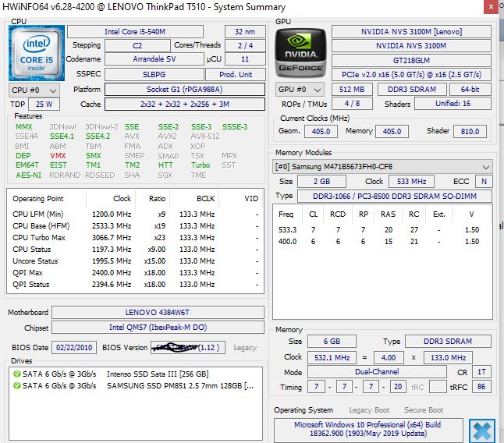The width and height of the screenshot is (504, 443).
Task: Click the RAS column header in memory timings
Action: click(388, 214)
